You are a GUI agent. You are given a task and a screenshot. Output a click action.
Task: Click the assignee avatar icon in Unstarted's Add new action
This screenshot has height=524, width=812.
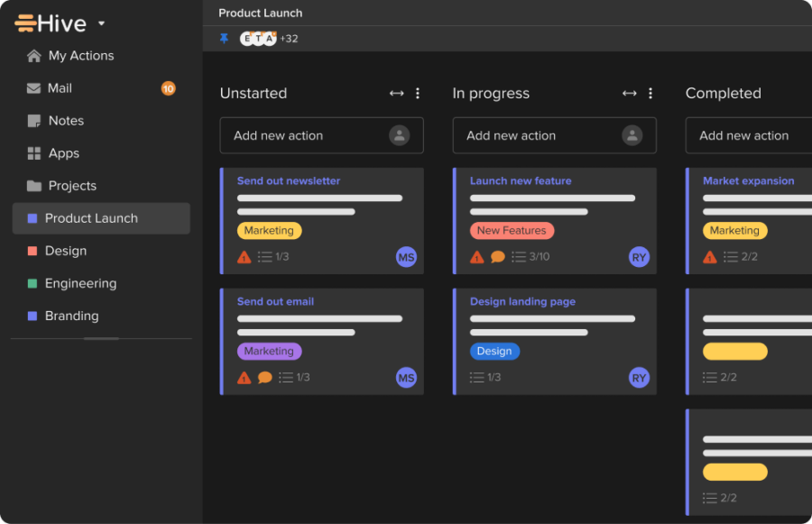[400, 135]
